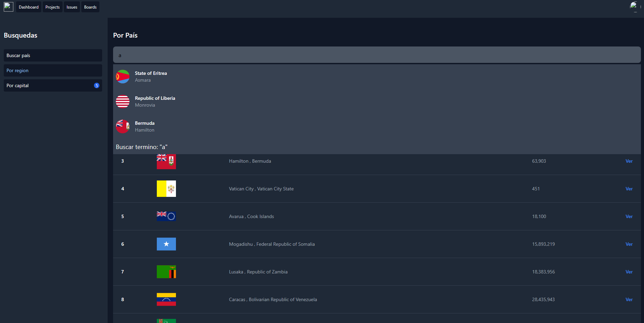Pick the State of Eritrea suggestion
The width and height of the screenshot is (644, 323).
point(151,73)
